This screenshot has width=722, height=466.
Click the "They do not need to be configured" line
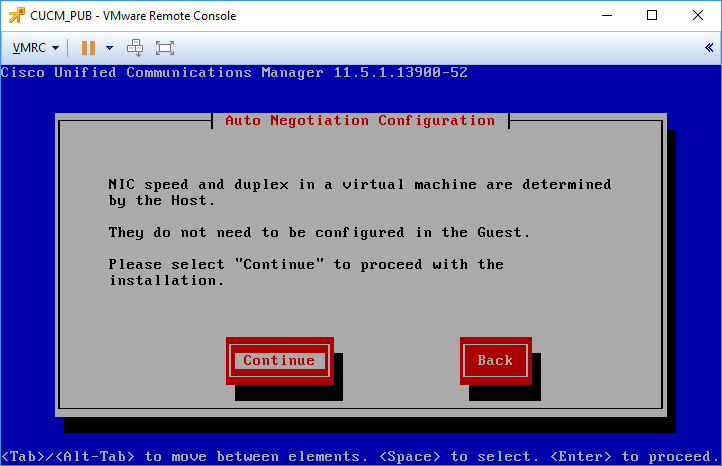[x=320, y=232]
